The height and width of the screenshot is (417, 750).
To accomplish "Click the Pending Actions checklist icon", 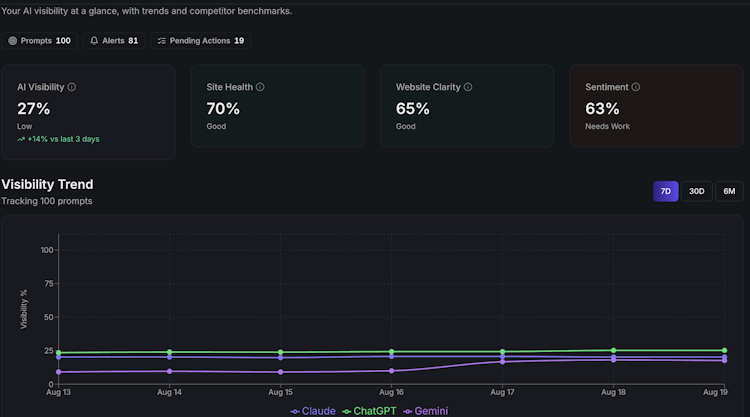I will 162,41.
